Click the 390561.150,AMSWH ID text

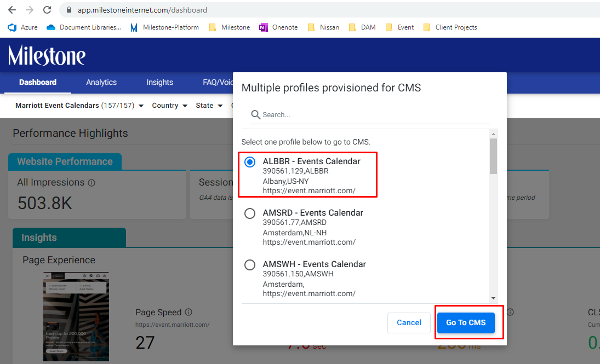pyautogui.click(x=298, y=274)
